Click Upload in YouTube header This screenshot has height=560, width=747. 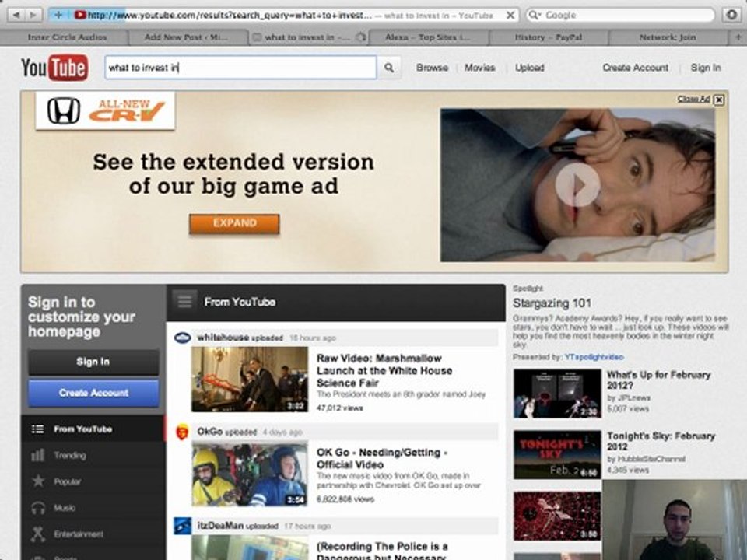(x=529, y=68)
